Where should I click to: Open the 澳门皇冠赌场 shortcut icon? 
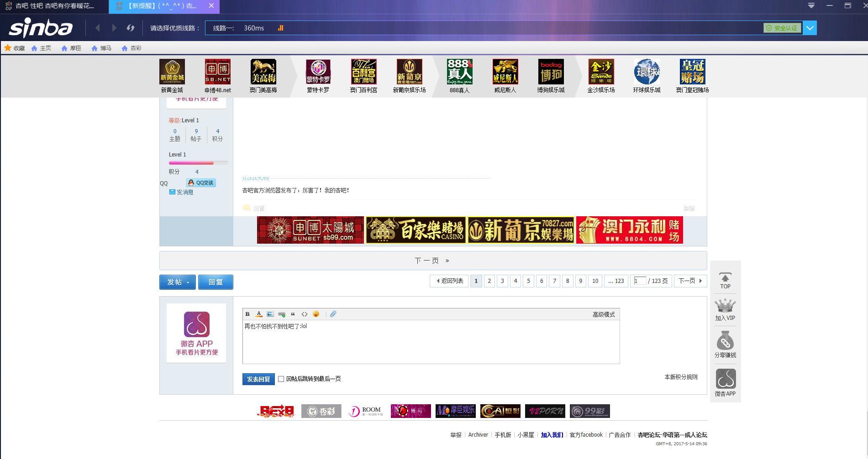(x=692, y=72)
